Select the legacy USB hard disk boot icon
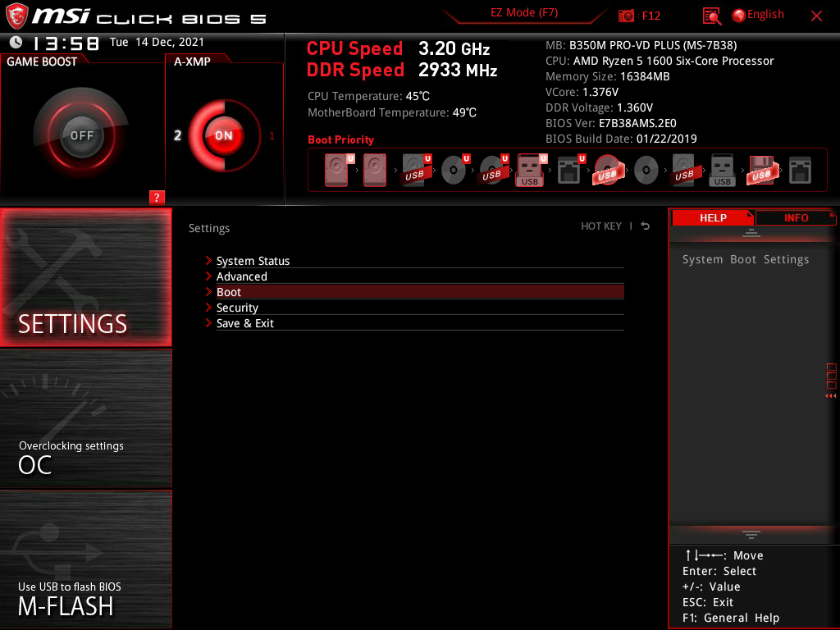840x630 pixels. (x=685, y=171)
